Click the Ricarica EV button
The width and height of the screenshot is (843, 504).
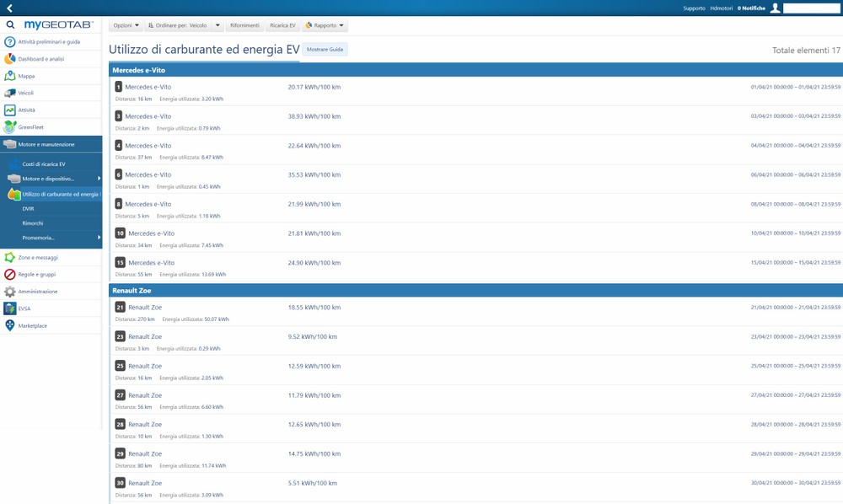tap(282, 25)
